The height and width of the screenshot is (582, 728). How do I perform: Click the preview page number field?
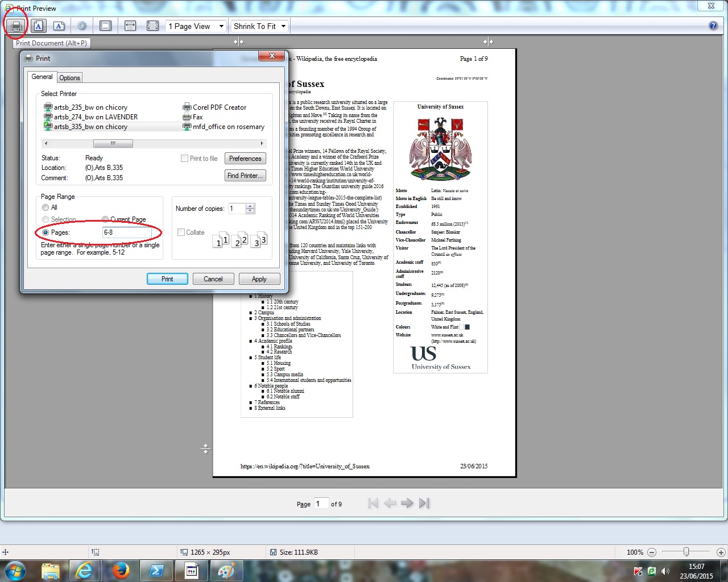321,504
